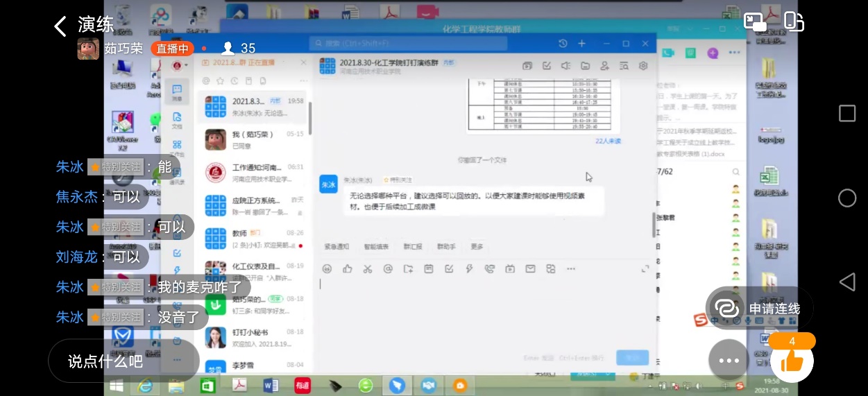This screenshot has height=396, width=868.
Task: Select 智能填表 in the quick action bar
Action: coord(376,246)
